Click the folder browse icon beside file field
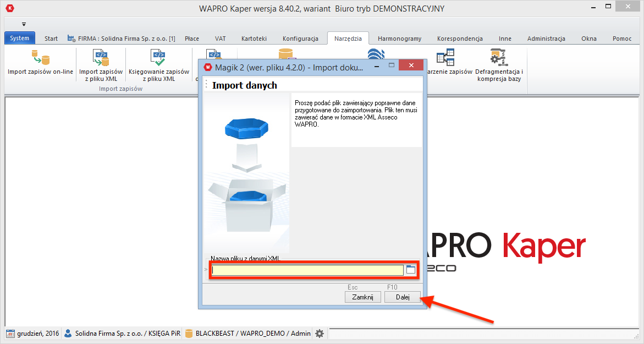The image size is (644, 344). pos(411,270)
